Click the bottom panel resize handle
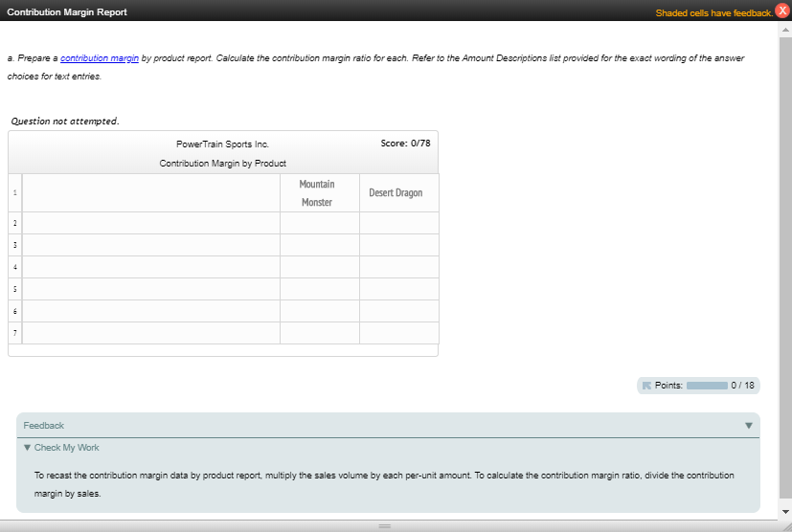The width and height of the screenshot is (792, 532). tap(385, 526)
